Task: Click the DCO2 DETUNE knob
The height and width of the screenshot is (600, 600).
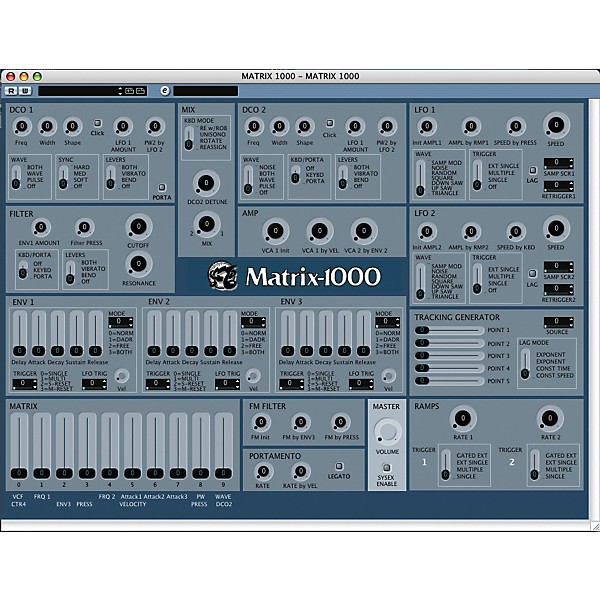Action: tap(206, 183)
